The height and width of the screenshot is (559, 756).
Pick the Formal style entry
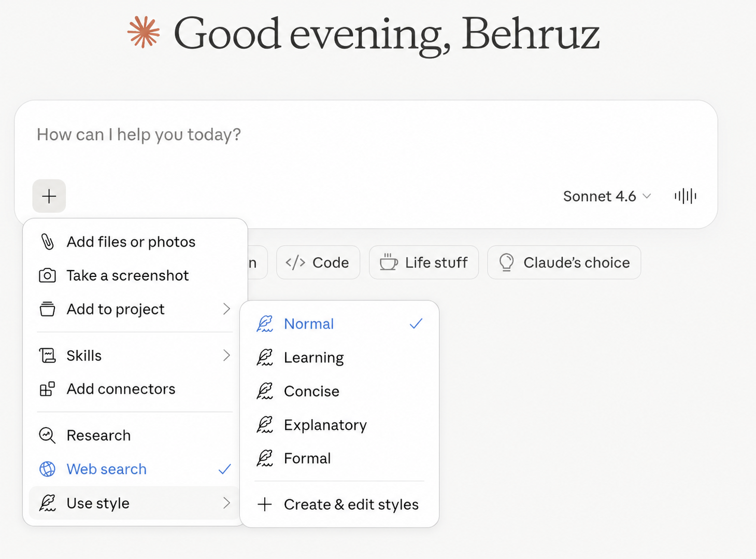click(339, 458)
